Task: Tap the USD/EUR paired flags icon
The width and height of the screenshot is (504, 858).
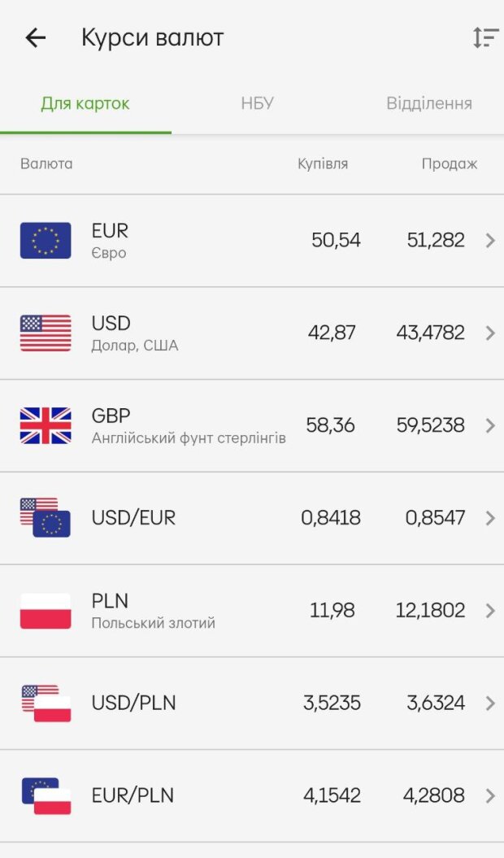Action: 46,518
